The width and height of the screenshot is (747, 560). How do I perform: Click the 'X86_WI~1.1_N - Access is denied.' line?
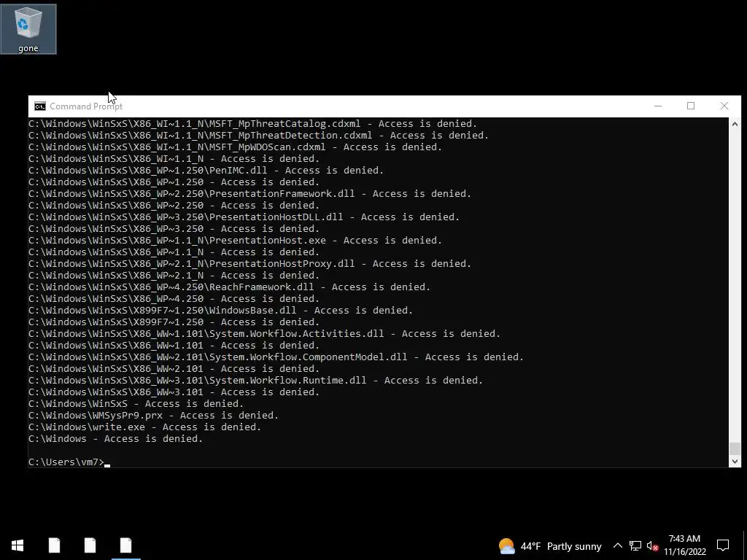click(174, 158)
